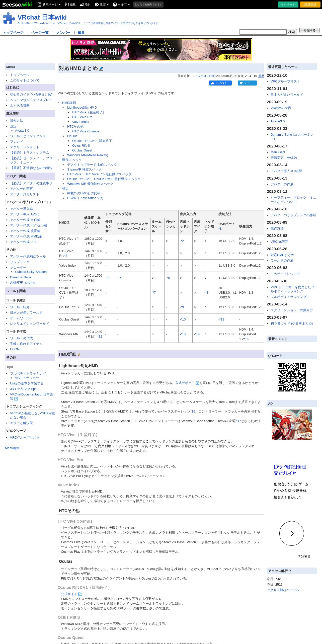The width and height of the screenshot is (322, 644).
Task: Click footnote *12 in the Windows MR row
Action: (x=100, y=337)
